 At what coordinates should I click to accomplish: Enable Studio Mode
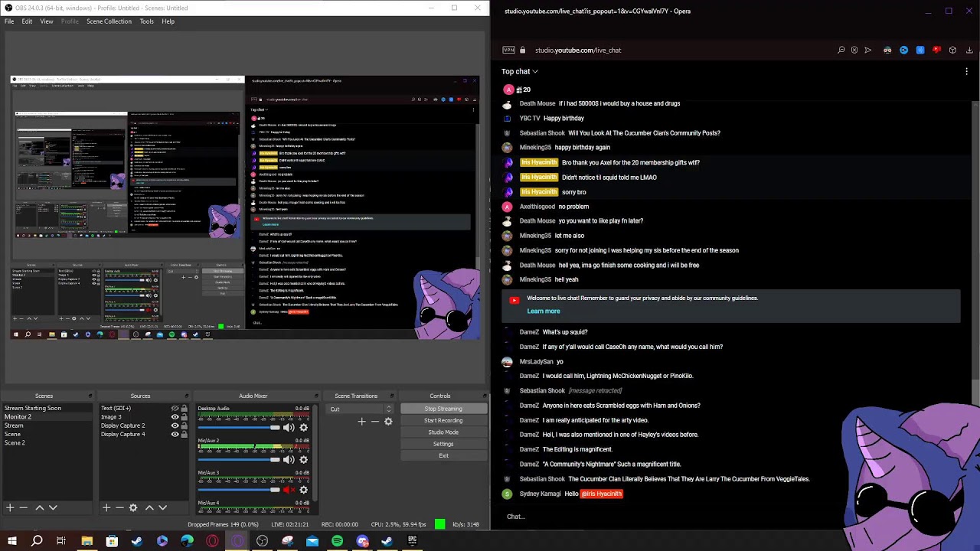[x=443, y=432]
